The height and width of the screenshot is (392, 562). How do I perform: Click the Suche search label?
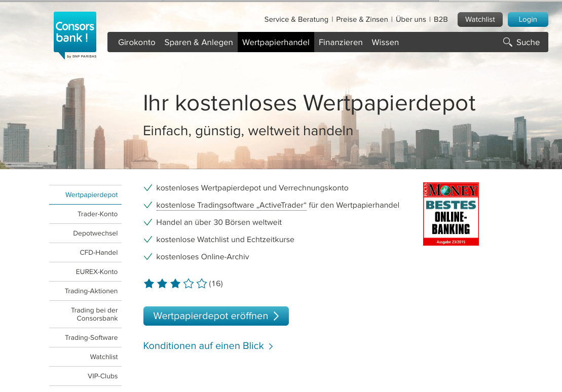click(x=528, y=42)
